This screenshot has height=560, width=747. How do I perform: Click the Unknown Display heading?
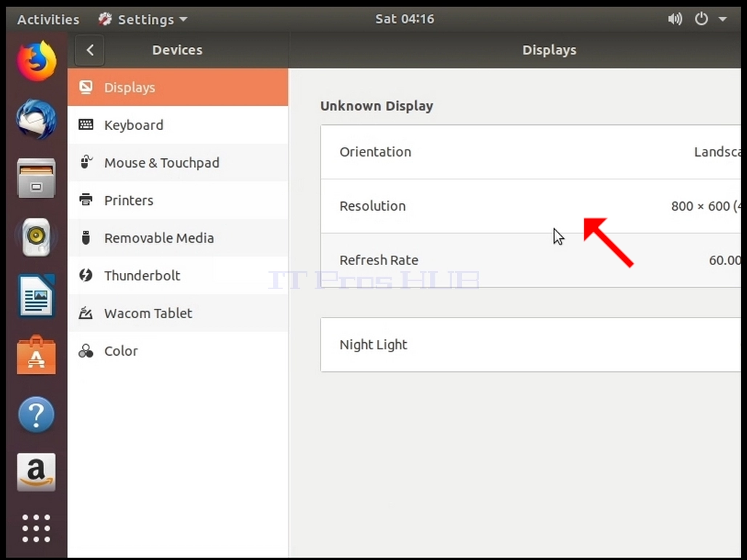(376, 106)
